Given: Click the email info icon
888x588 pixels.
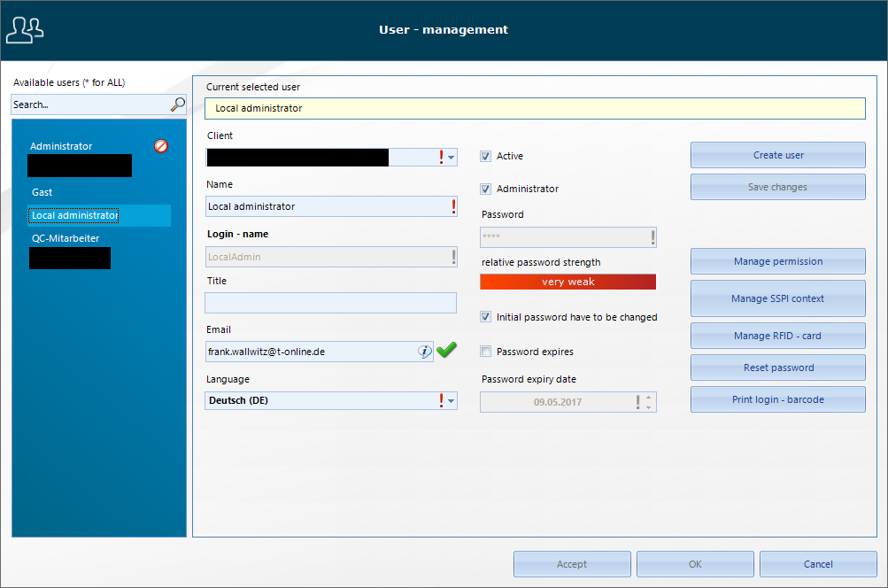Looking at the screenshot, I should [x=425, y=352].
